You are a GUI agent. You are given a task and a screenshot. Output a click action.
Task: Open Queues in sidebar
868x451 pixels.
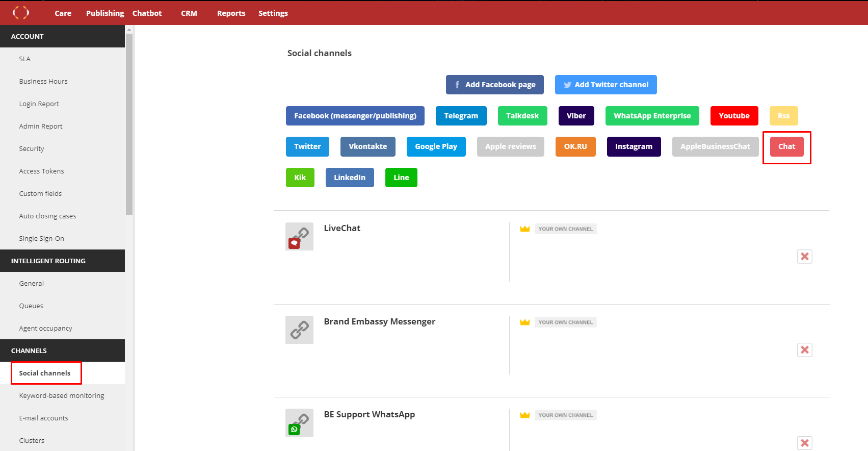coord(62,306)
